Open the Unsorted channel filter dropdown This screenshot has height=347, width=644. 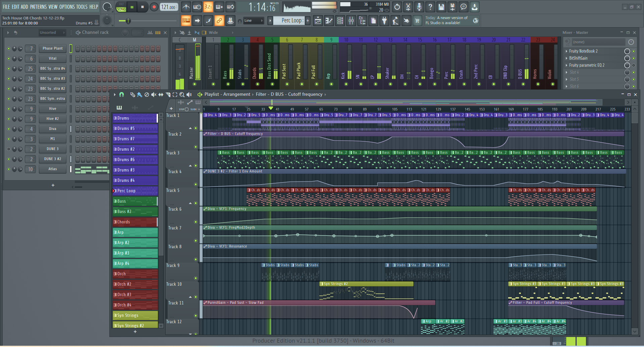pyautogui.click(x=52, y=32)
